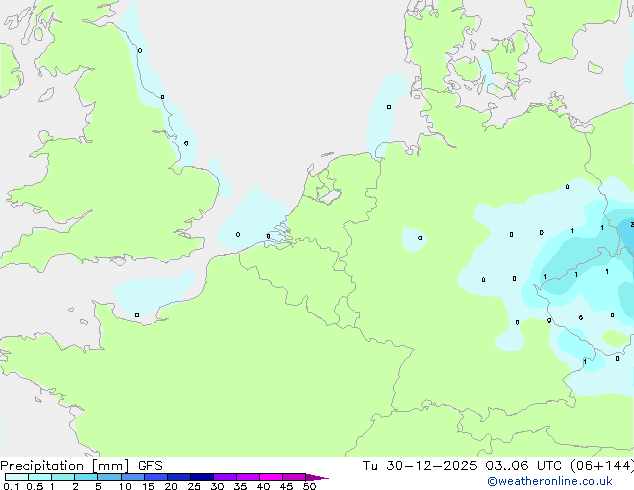634x490 pixels.
Task: Click the 45–50 mm legend swatch
Action: click(x=294, y=477)
